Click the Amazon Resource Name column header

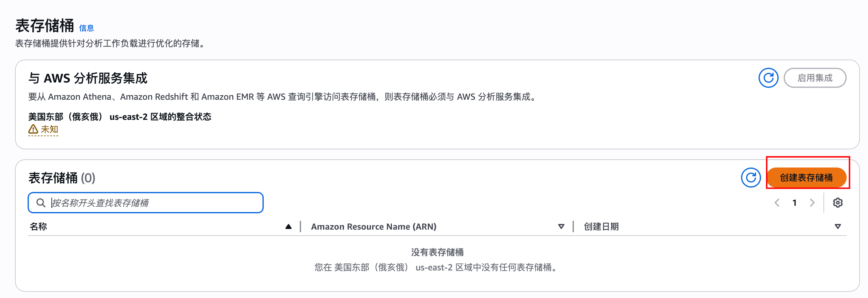pos(374,226)
